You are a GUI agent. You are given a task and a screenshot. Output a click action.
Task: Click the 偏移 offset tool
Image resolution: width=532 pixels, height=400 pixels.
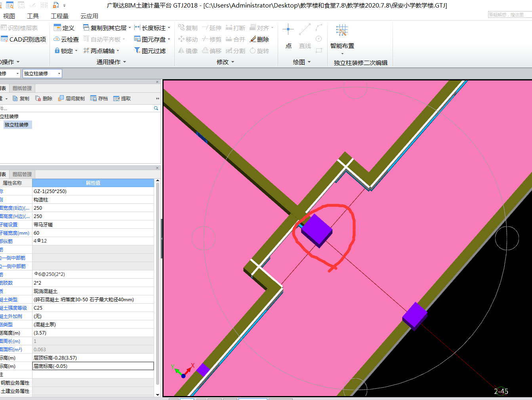point(212,51)
